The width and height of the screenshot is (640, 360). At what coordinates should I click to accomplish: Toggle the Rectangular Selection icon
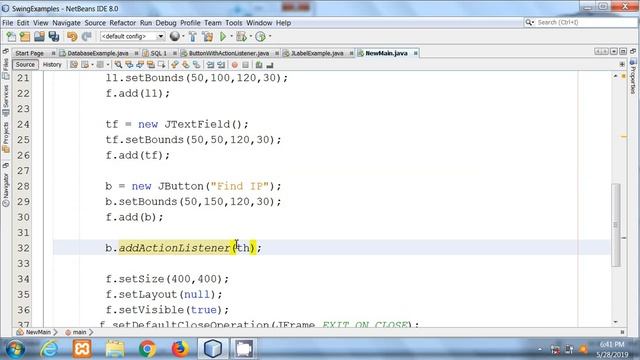tap(162, 64)
